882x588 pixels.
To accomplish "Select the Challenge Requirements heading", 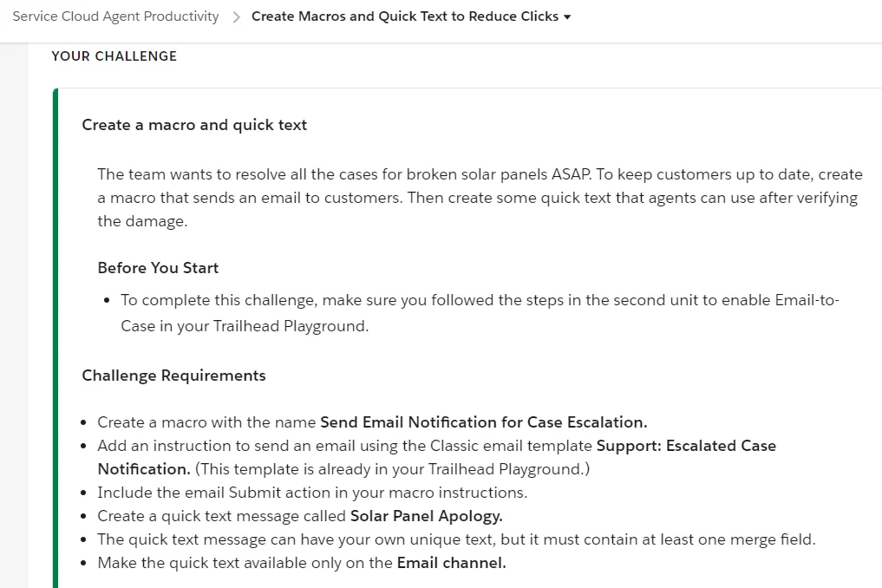I will (173, 375).
